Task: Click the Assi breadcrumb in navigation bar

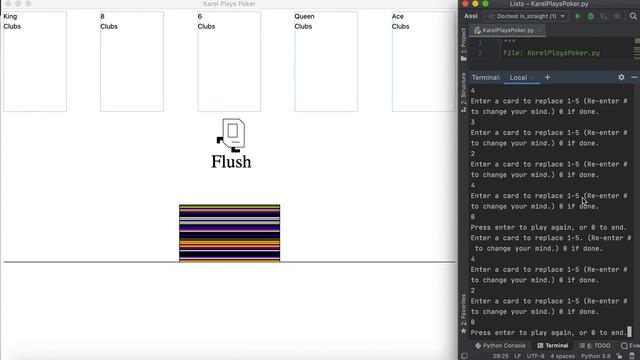Action: [471, 16]
